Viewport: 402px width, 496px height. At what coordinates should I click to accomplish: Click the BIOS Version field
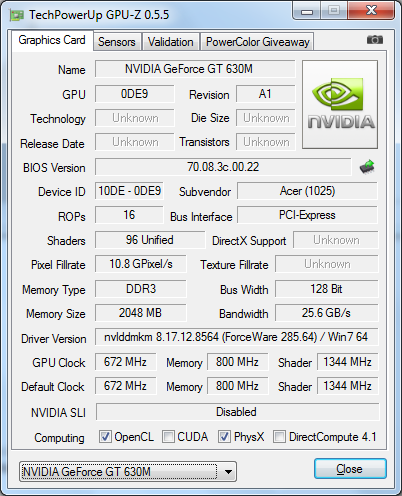[x=223, y=167]
